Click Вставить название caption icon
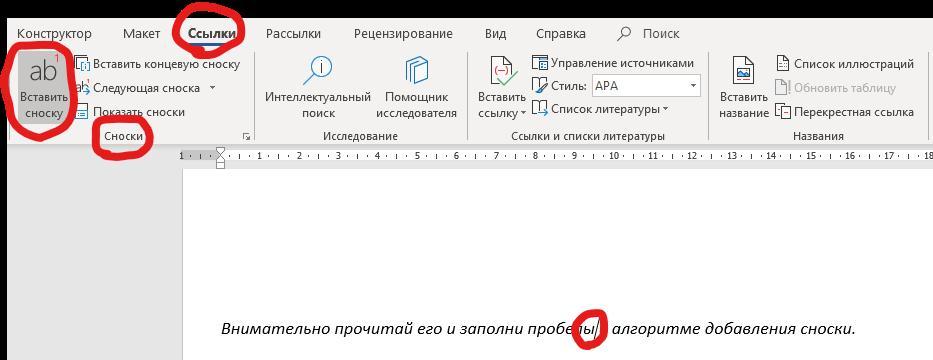Screen dimensions: 933x360 [744, 71]
